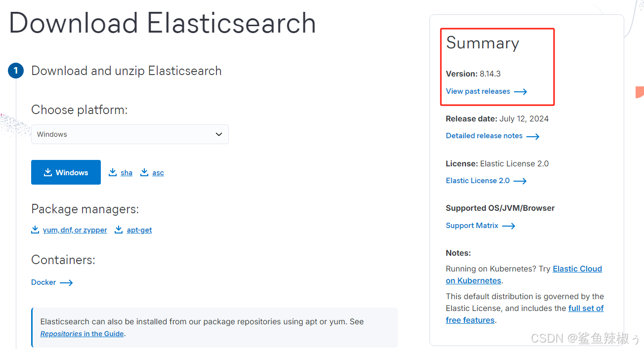Viewport: 644px width, 349px height.
Task: Open the Choose platform dropdown
Action: 130,134
